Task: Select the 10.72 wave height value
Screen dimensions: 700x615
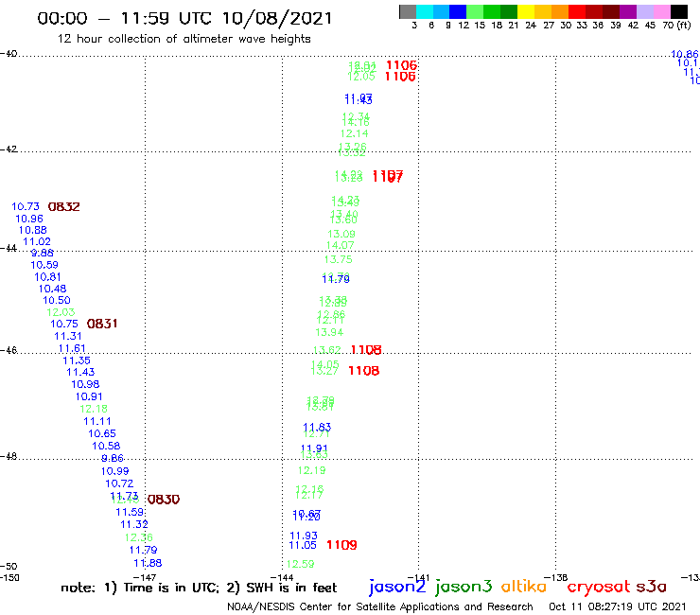Action: (119, 483)
